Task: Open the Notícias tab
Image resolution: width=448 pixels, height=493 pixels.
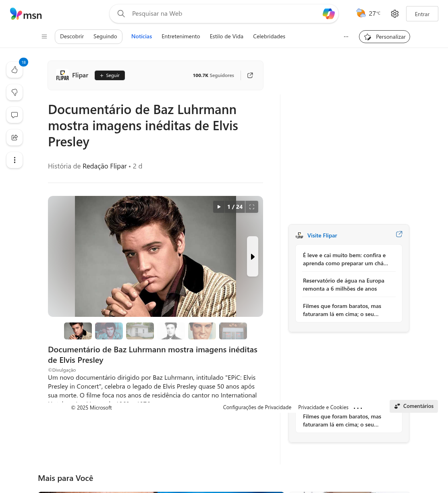Action: point(141,36)
